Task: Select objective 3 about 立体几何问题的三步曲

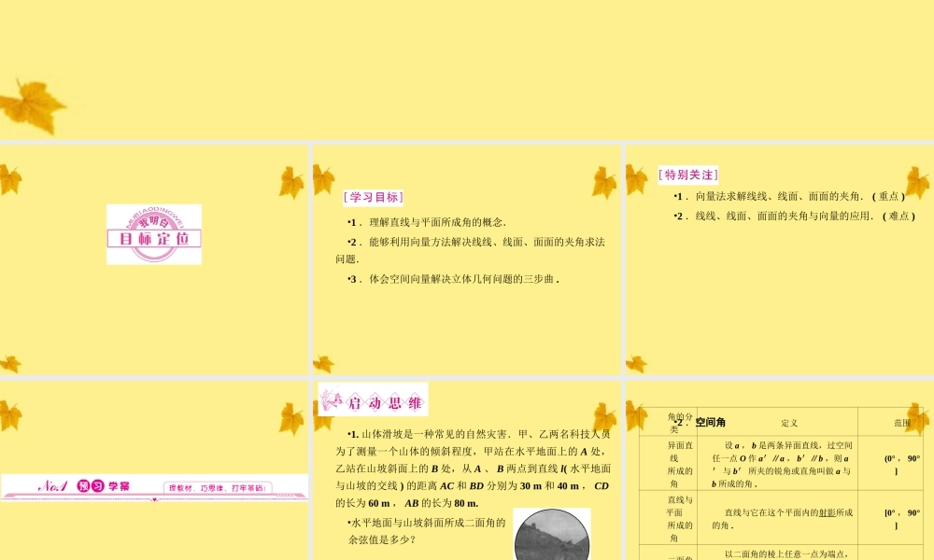Action: point(453,279)
